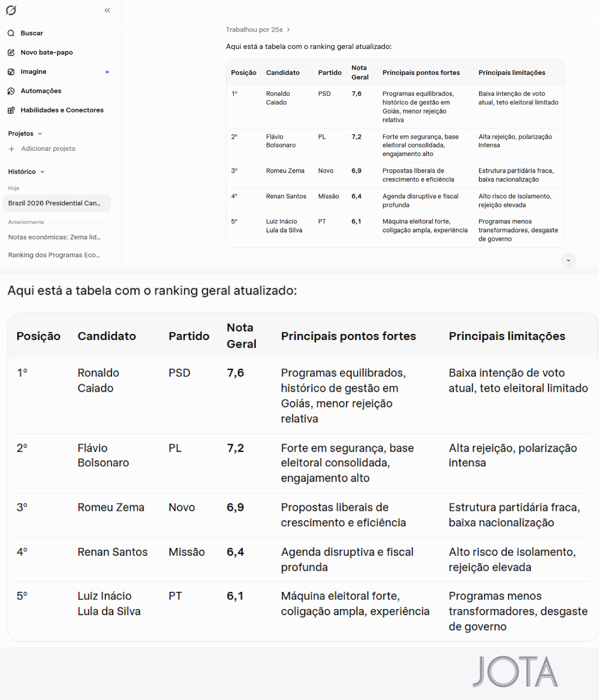
Task: Click the Grok logo icon
Action: (x=11, y=10)
